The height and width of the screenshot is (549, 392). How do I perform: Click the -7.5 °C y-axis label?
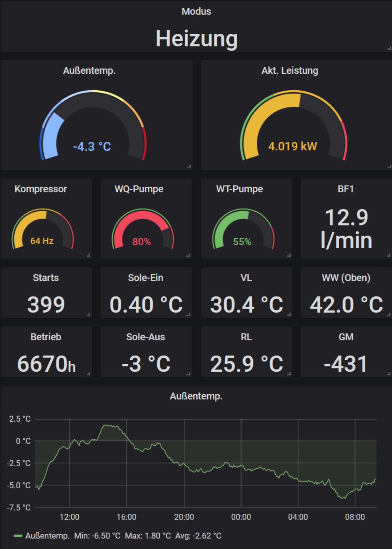[19, 508]
